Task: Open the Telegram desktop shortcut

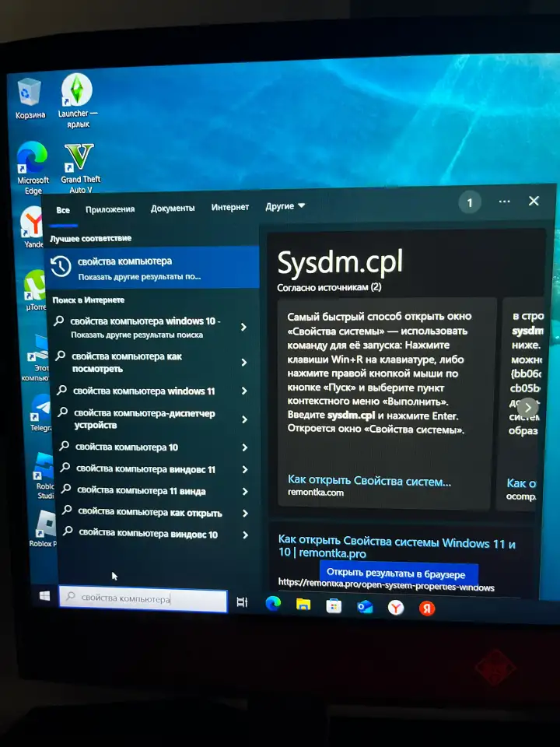Action: [x=41, y=407]
